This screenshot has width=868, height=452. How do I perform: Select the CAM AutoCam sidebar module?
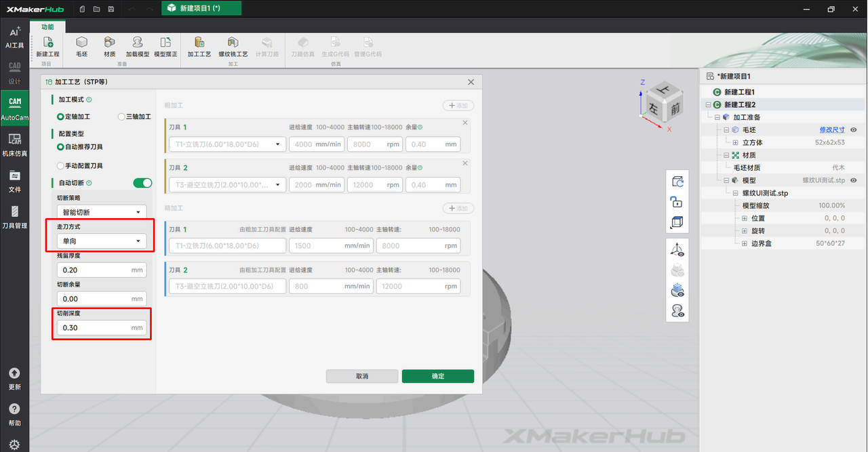click(x=14, y=108)
